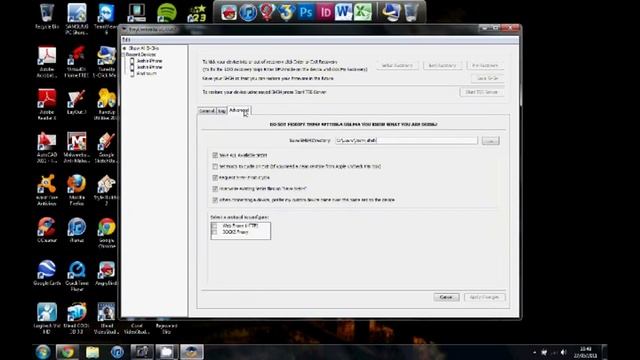Launch Microsoft Excel from the top dock
This screenshot has height=360, width=640.
[362, 12]
